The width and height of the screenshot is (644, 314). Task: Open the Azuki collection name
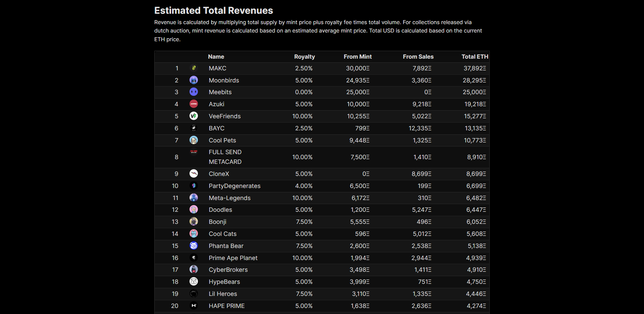217,104
